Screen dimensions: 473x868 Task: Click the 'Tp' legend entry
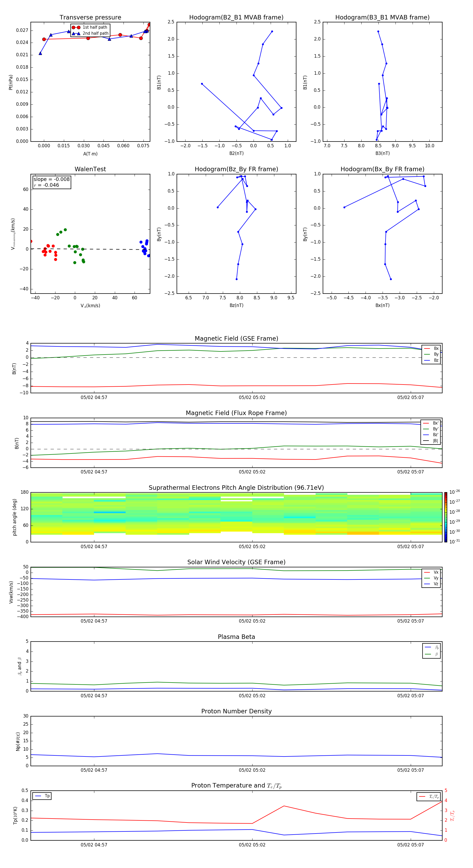(x=42, y=796)
